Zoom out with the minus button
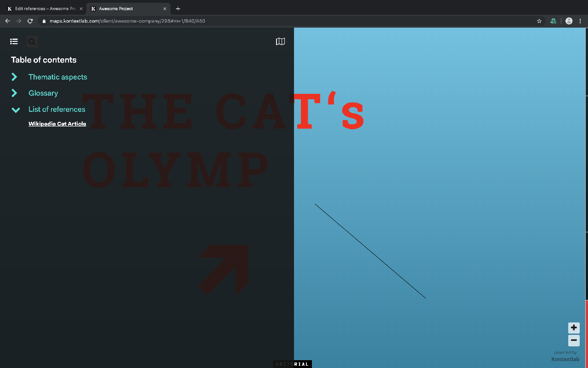The width and height of the screenshot is (588, 368). coord(574,341)
